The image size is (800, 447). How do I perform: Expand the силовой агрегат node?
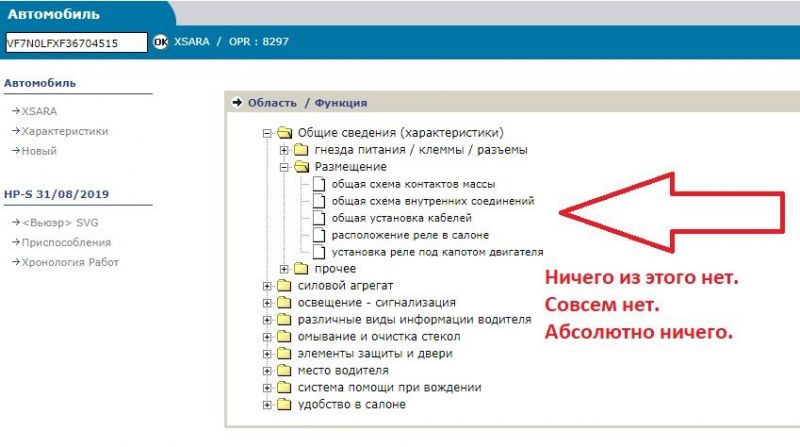coord(267,286)
